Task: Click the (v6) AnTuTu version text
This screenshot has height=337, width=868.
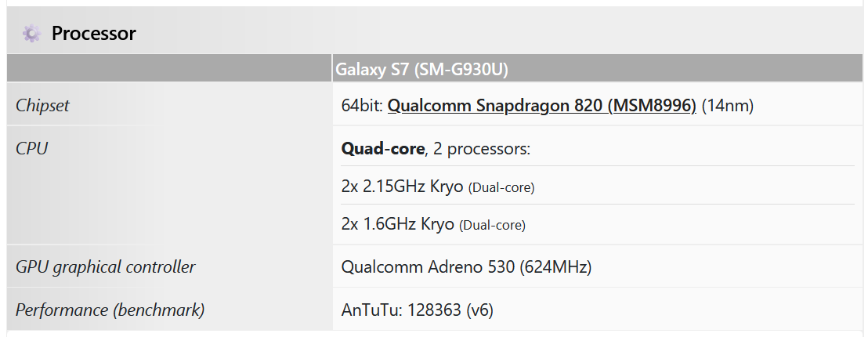Action: [x=479, y=310]
